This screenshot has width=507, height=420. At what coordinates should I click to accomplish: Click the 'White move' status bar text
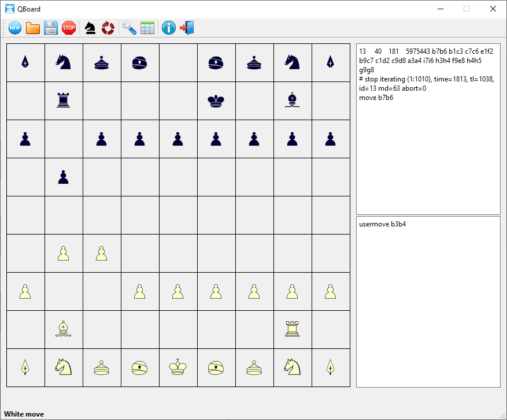(24, 414)
